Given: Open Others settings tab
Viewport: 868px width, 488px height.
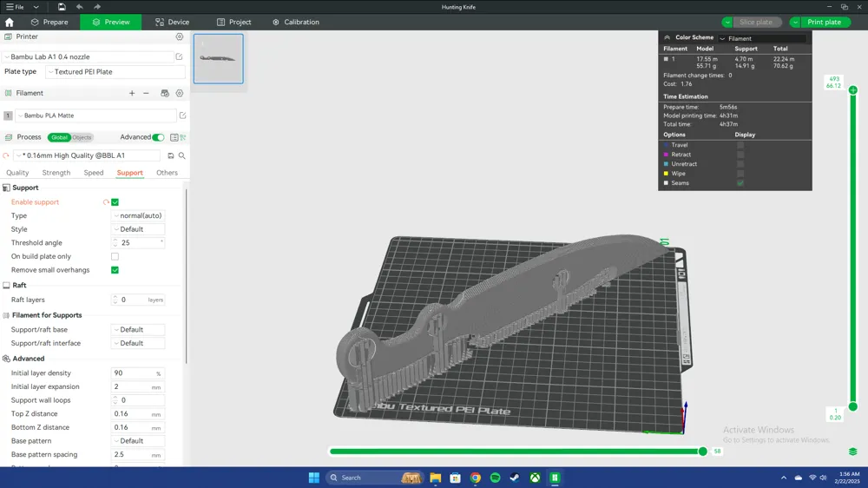Looking at the screenshot, I should (x=167, y=173).
